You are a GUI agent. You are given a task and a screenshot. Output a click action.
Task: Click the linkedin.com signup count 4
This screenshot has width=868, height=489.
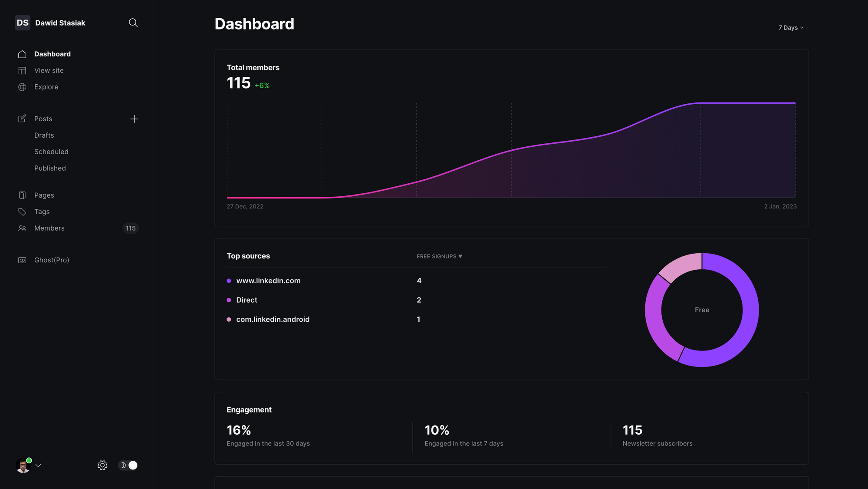(419, 281)
